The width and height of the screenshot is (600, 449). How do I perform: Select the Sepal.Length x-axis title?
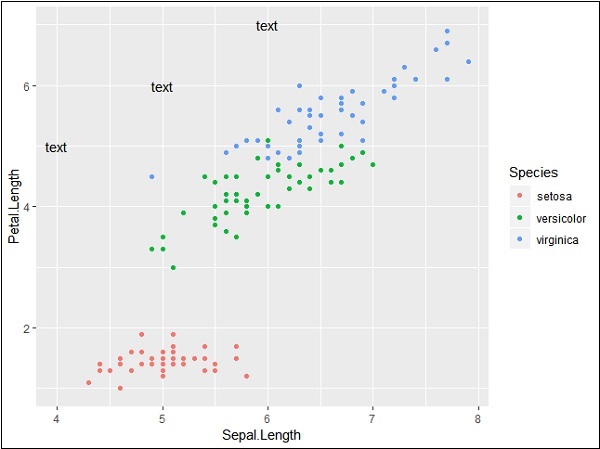[267, 435]
